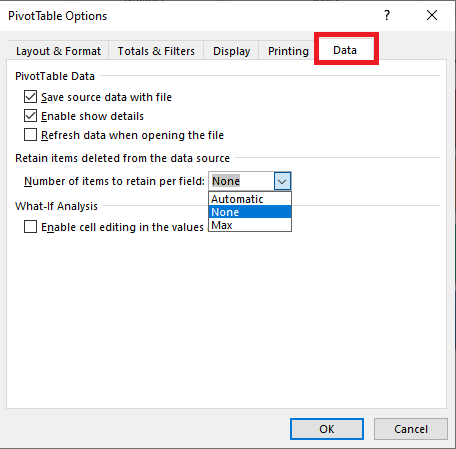This screenshot has width=456, height=449.
Task: Collapse the items to retain dropdown arrow
Action: coord(282,181)
